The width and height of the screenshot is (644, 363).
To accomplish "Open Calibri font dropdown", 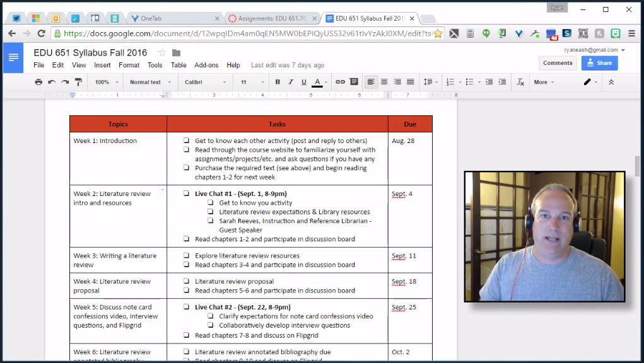I will coord(205,82).
